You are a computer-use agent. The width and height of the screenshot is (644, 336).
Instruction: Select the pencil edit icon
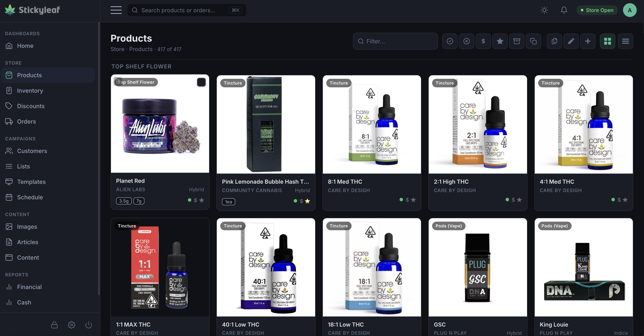point(571,41)
